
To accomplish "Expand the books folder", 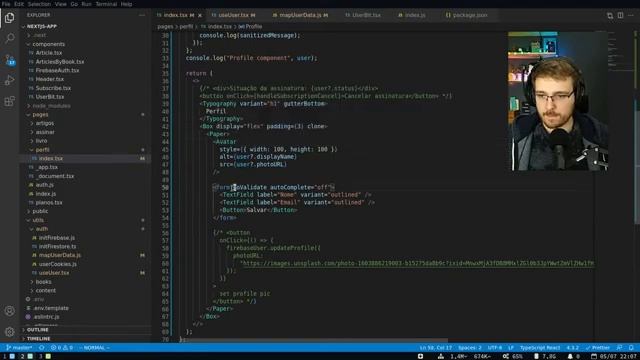I will pyautogui.click(x=43, y=282).
